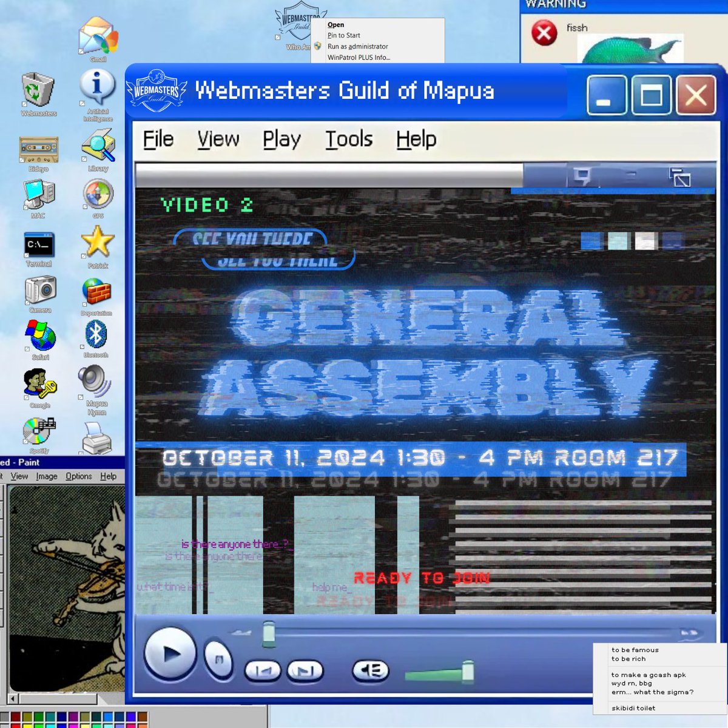Click the fish image in Warning window
This screenshot has height=728, width=728.
630,50
